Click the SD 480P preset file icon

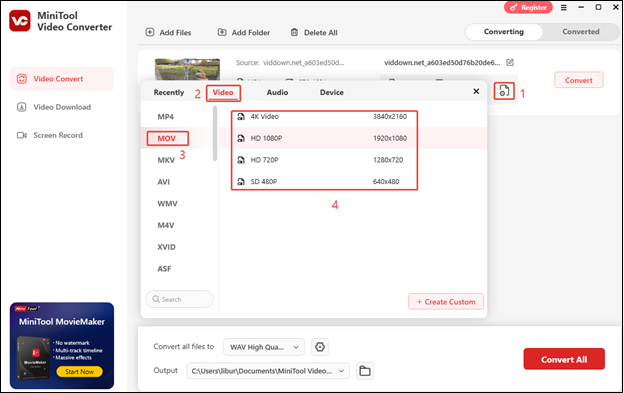pyautogui.click(x=241, y=181)
